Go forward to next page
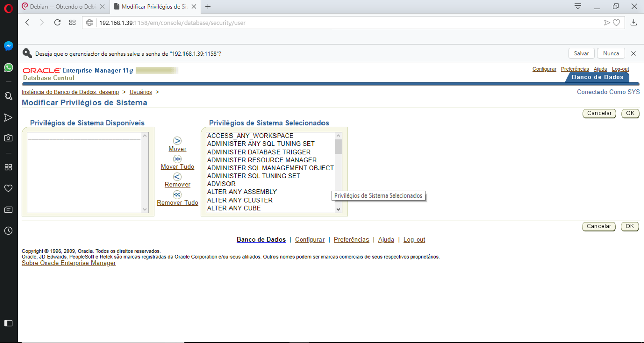This screenshot has height=343, width=644. point(42,22)
